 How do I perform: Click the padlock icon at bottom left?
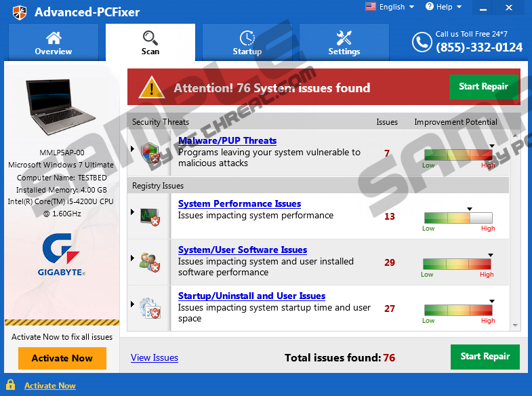[x=11, y=384]
